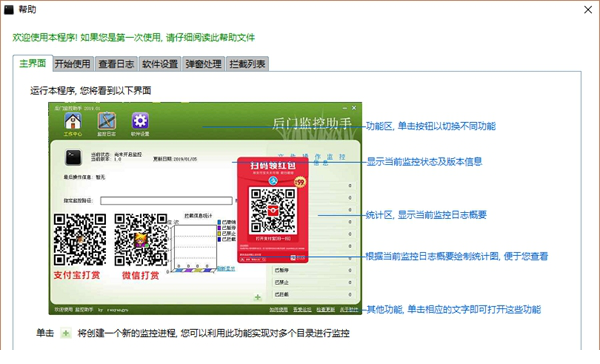The image size is (600, 364).
Task: Click the 支付宝打赏 red label
Action: click(x=77, y=275)
